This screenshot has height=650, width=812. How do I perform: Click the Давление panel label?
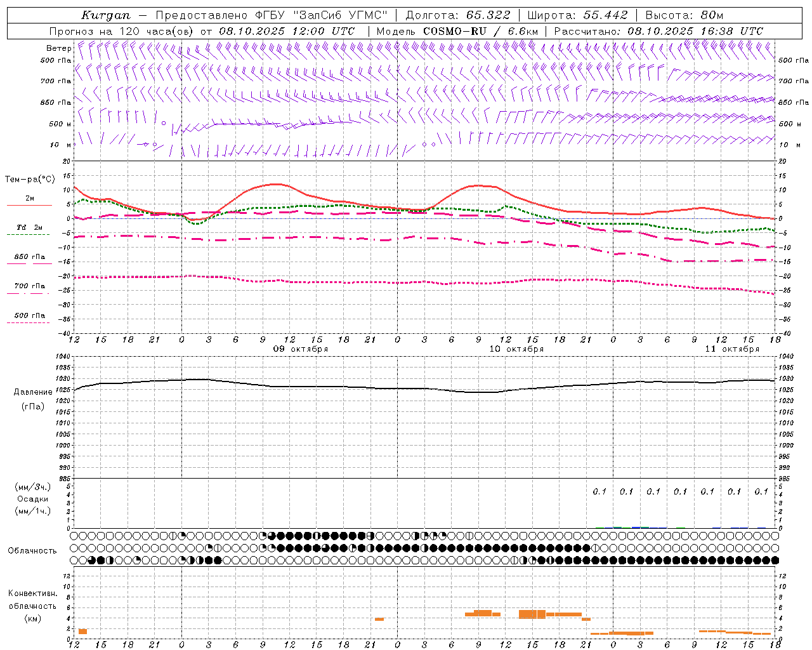[x=33, y=392]
